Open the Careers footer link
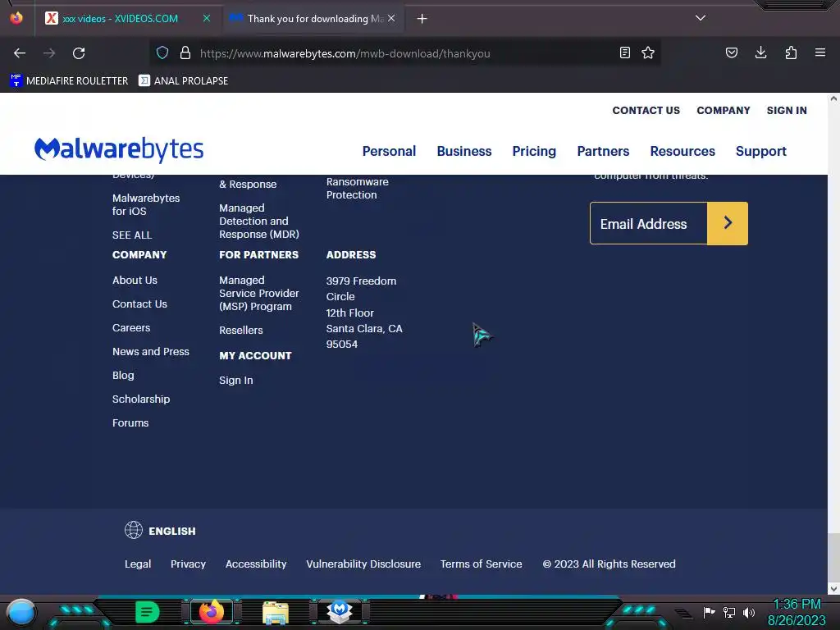Viewport: 840px width, 630px height. [x=131, y=328]
